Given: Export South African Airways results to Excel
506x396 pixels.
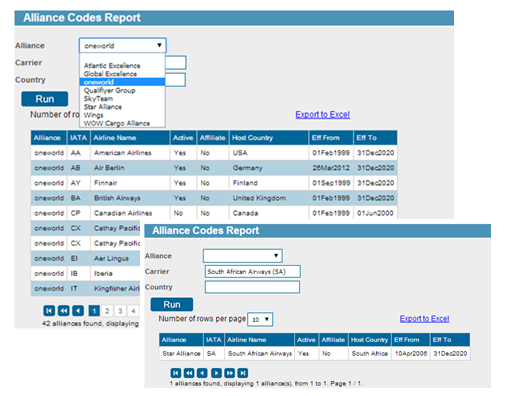Looking at the screenshot, I should [x=424, y=319].
